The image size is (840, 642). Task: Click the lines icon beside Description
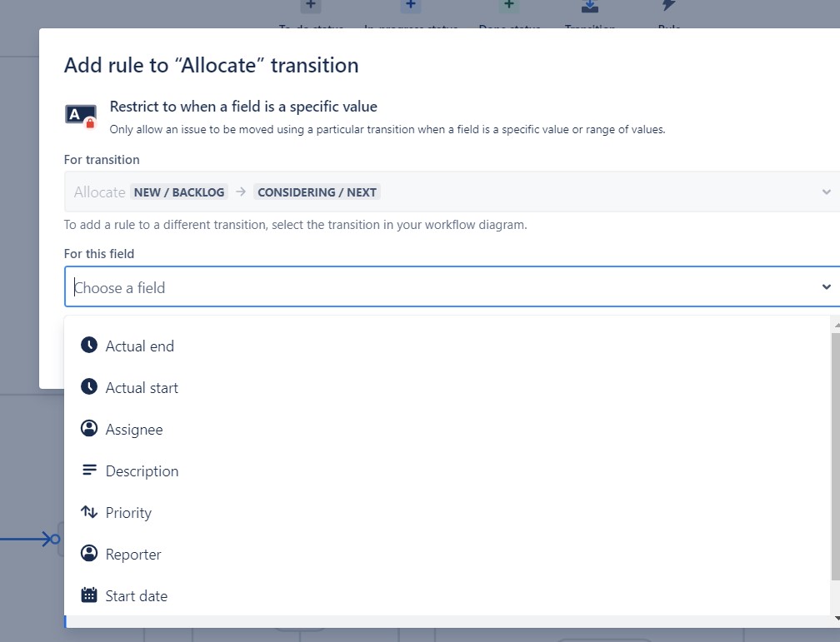pyautogui.click(x=89, y=470)
